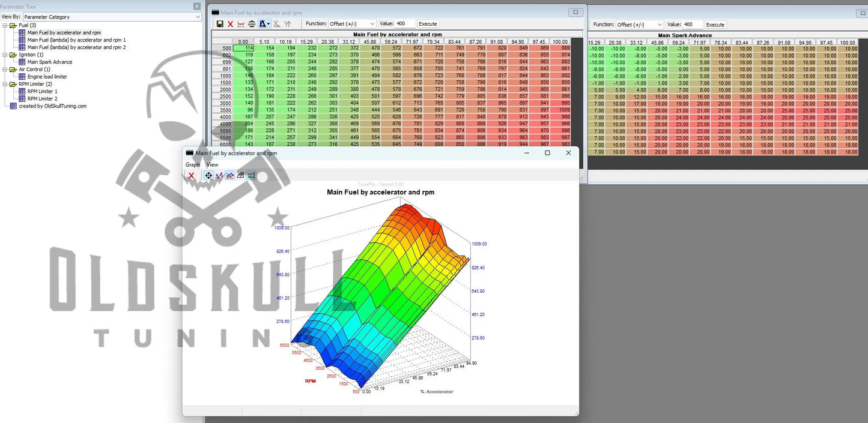Click the line-with-points graph icon in graph toolbar
The height and width of the screenshot is (423, 868).
pos(219,175)
